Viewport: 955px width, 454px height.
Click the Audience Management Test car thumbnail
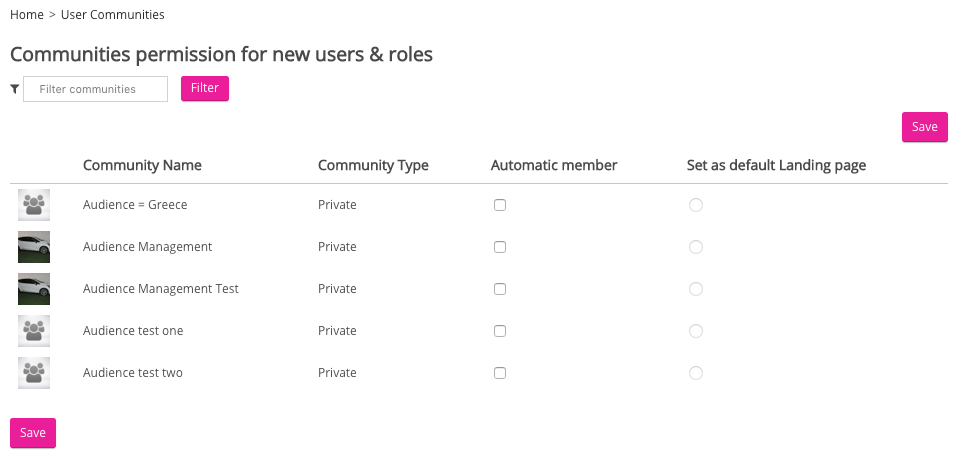click(34, 289)
